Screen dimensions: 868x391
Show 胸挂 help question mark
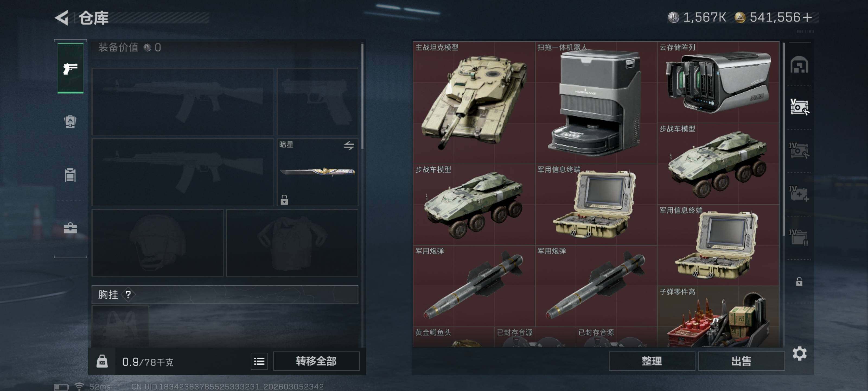tap(128, 295)
